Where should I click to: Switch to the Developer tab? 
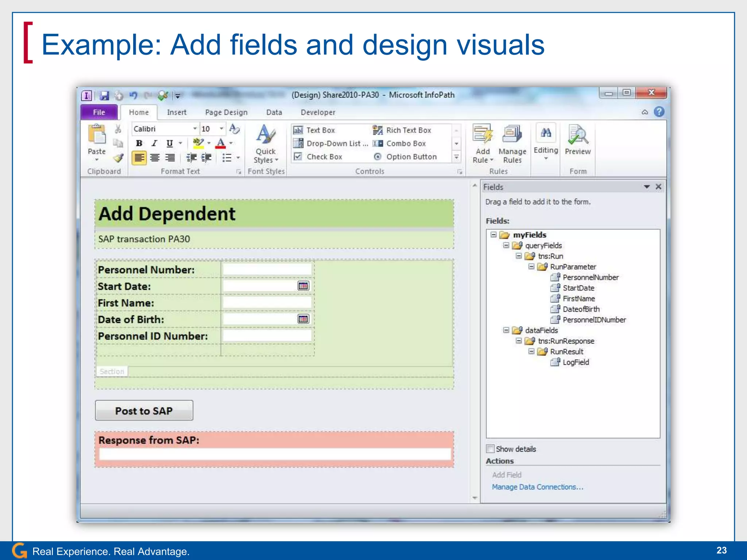coord(318,112)
